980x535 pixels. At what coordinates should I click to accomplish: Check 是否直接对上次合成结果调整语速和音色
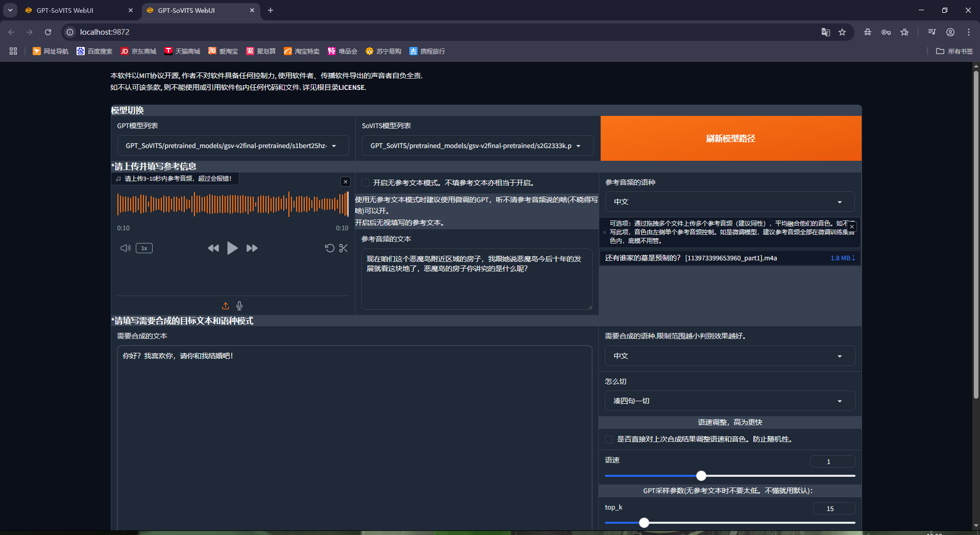click(608, 440)
